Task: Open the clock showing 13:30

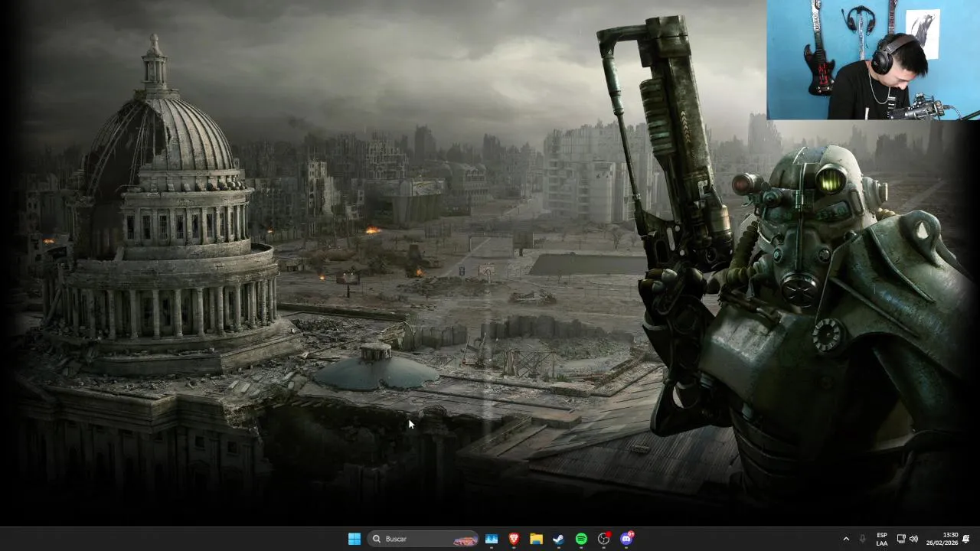Action: [x=942, y=539]
